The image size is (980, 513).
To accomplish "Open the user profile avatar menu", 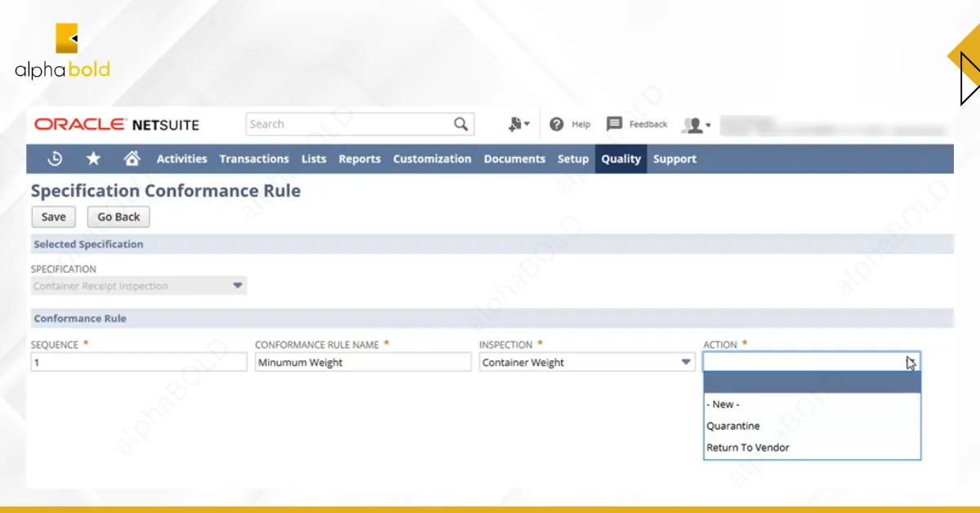I will (697, 125).
